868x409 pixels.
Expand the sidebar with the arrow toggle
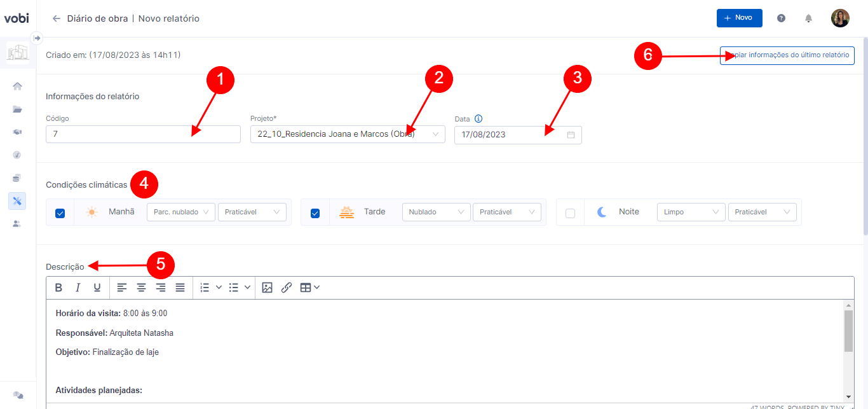[37, 38]
